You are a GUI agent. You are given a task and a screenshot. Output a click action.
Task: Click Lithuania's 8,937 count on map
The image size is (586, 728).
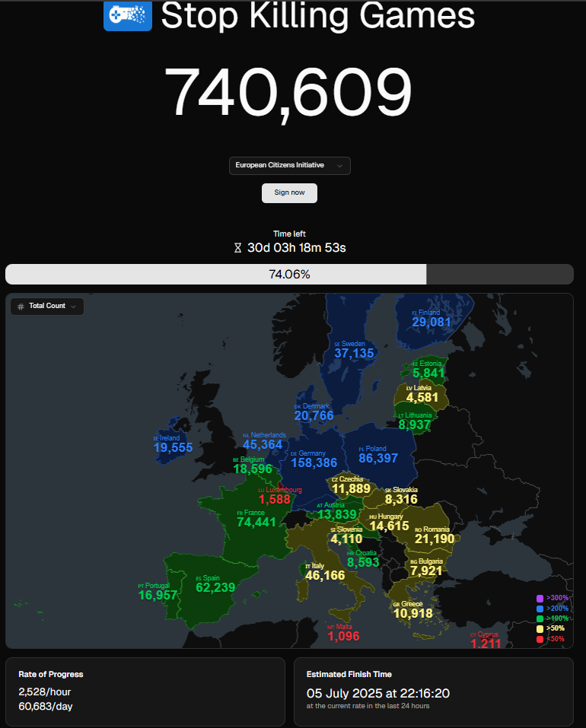pyautogui.click(x=415, y=424)
